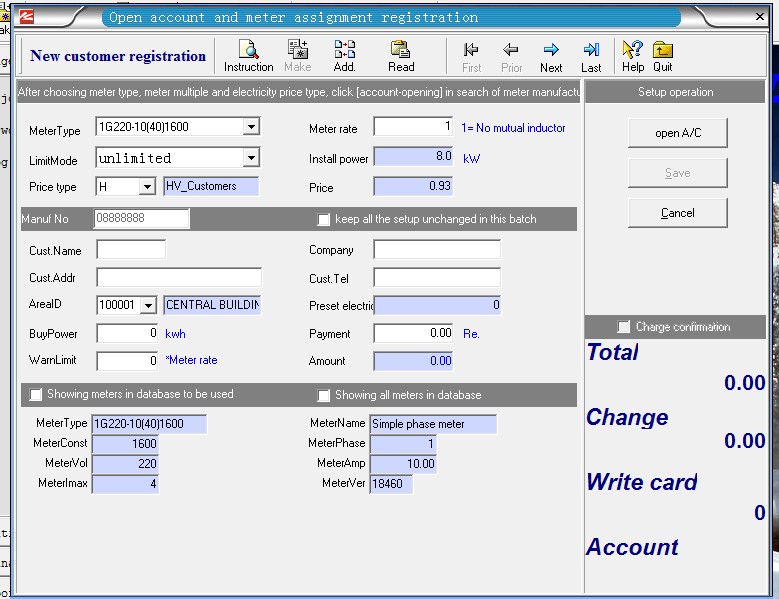
Task: Click the Quit toolbar icon
Action: pos(663,56)
